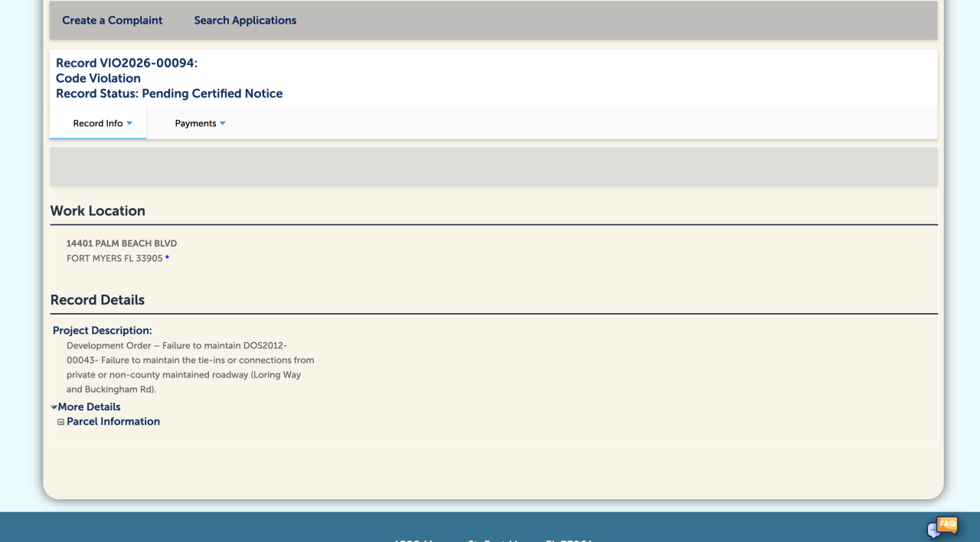This screenshot has height=542, width=980.
Task: Click the Development Order description paragraph
Action: (x=190, y=367)
